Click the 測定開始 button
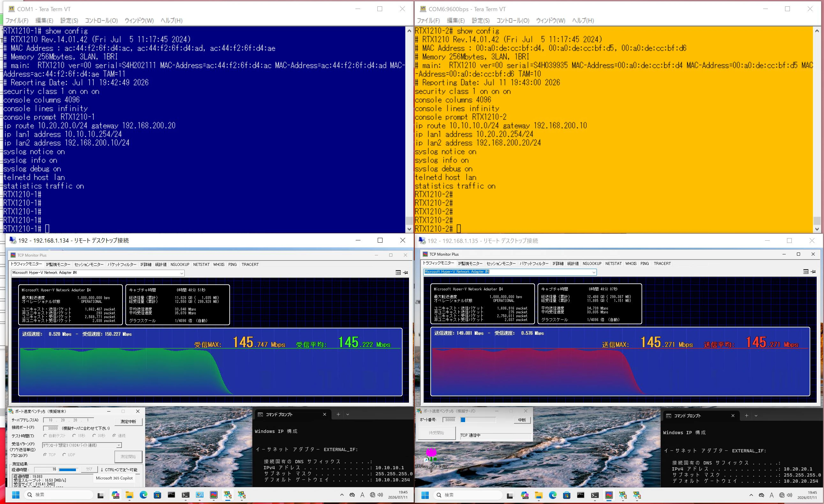Image resolution: width=824 pixels, height=504 pixels. 129,457
